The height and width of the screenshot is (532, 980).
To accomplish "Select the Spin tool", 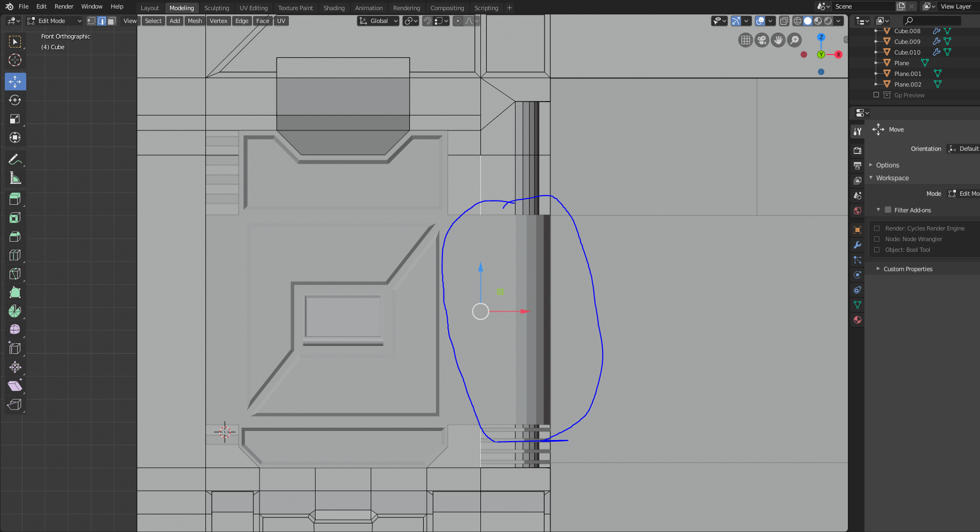I will [15, 311].
